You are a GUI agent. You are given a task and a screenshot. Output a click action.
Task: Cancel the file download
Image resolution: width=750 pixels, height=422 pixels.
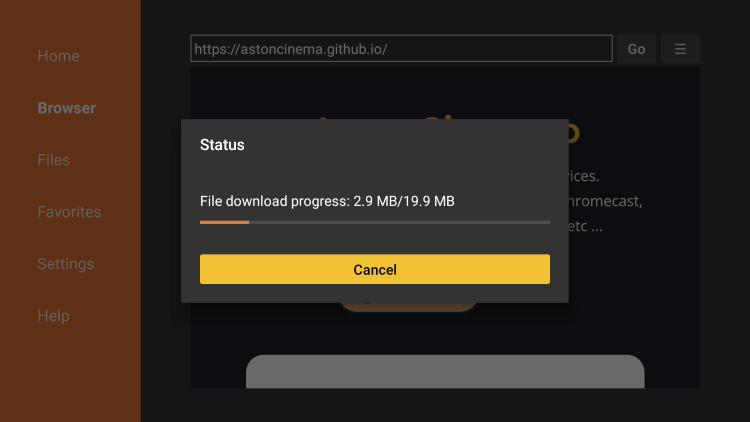(375, 269)
